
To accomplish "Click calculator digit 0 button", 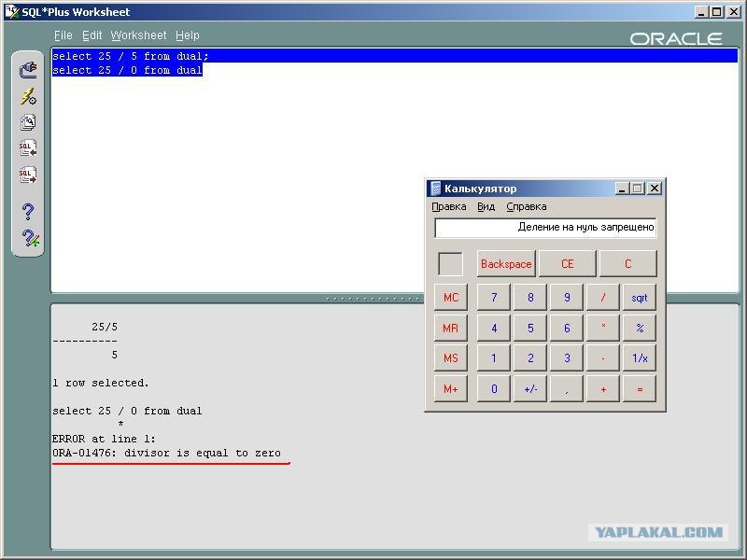I will pos(494,388).
